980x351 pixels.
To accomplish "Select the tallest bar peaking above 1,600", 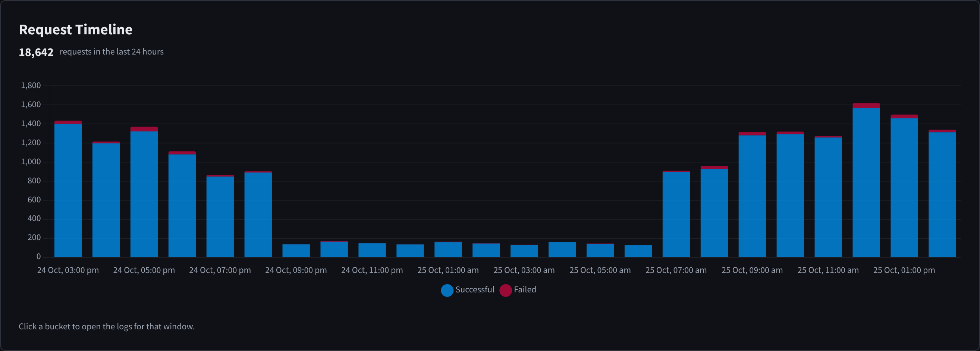I will tap(866, 180).
